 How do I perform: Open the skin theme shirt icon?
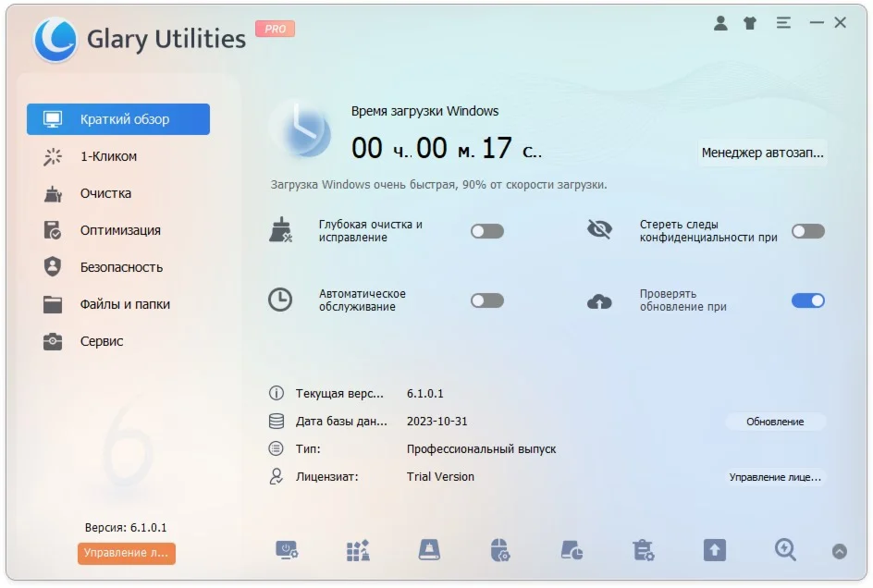pos(750,23)
